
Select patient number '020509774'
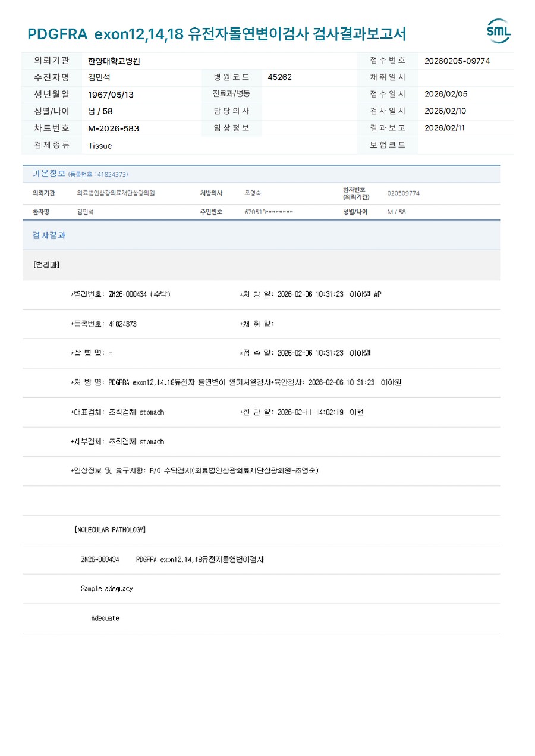404,193
